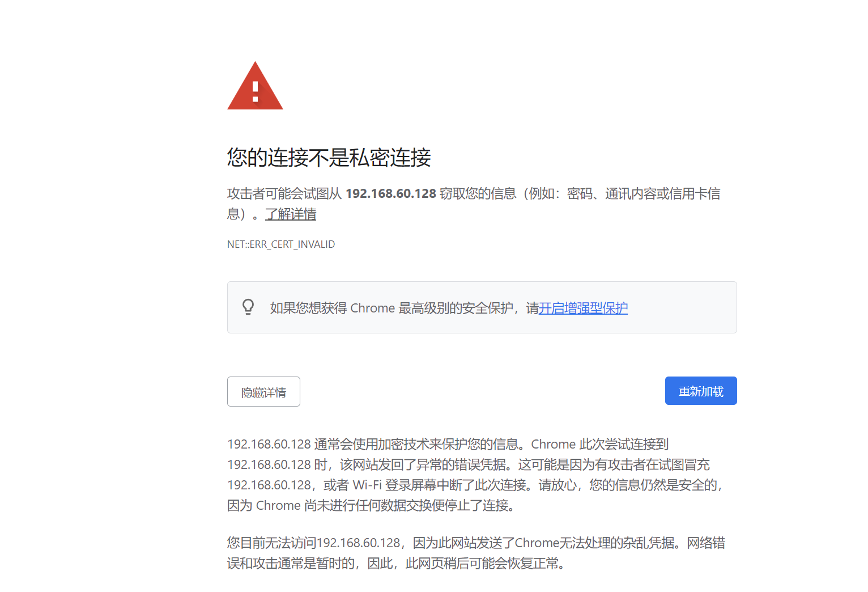868x592 pixels.
Task: Click the heading 您的连接不是私密连接
Action: pos(329,158)
